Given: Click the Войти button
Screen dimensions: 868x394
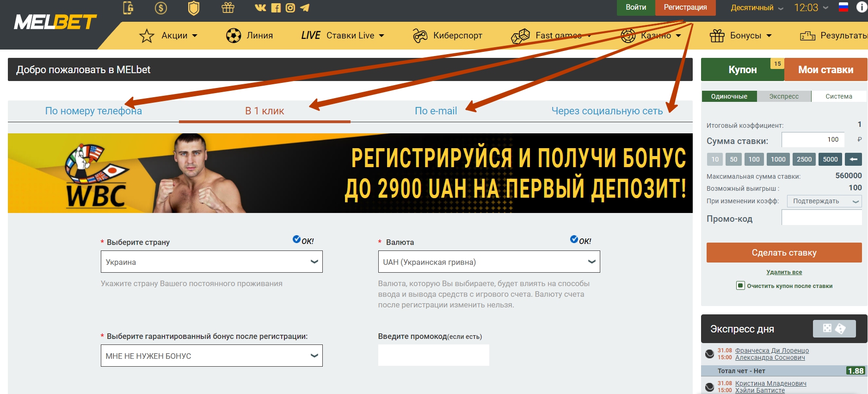Looking at the screenshot, I should pyautogui.click(x=636, y=7).
